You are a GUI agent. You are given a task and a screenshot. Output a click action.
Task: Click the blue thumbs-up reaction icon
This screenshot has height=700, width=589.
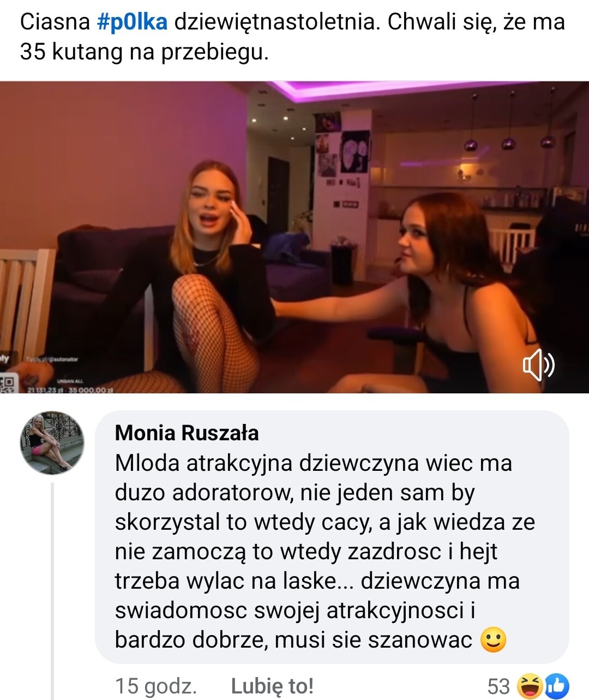[556, 686]
